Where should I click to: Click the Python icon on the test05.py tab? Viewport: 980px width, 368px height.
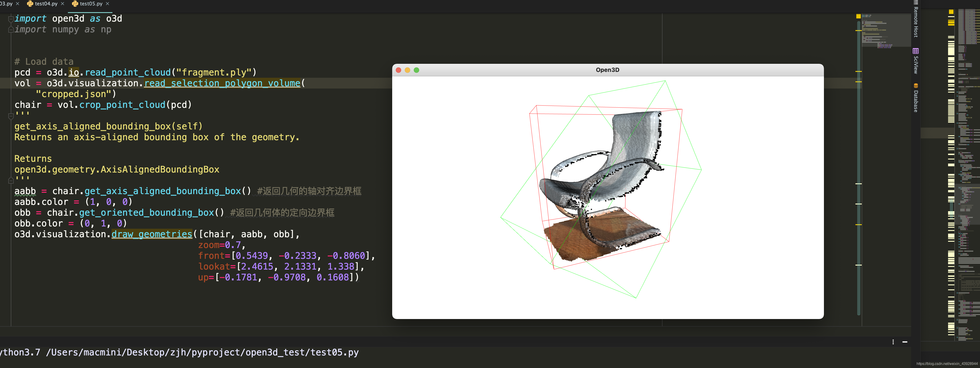(x=75, y=3)
